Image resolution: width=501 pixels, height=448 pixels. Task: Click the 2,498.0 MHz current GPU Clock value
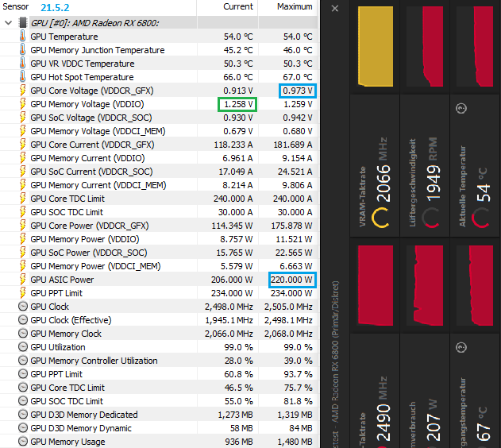click(x=229, y=307)
